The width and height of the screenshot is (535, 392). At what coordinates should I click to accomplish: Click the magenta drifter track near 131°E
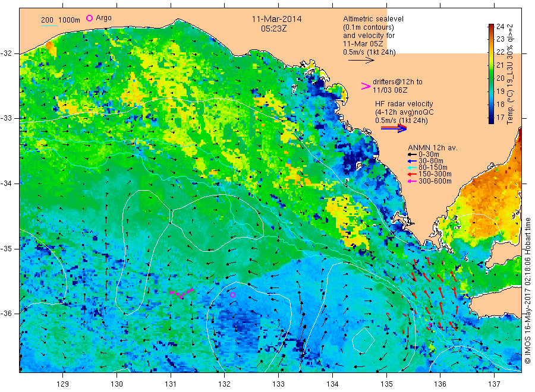click(x=181, y=293)
